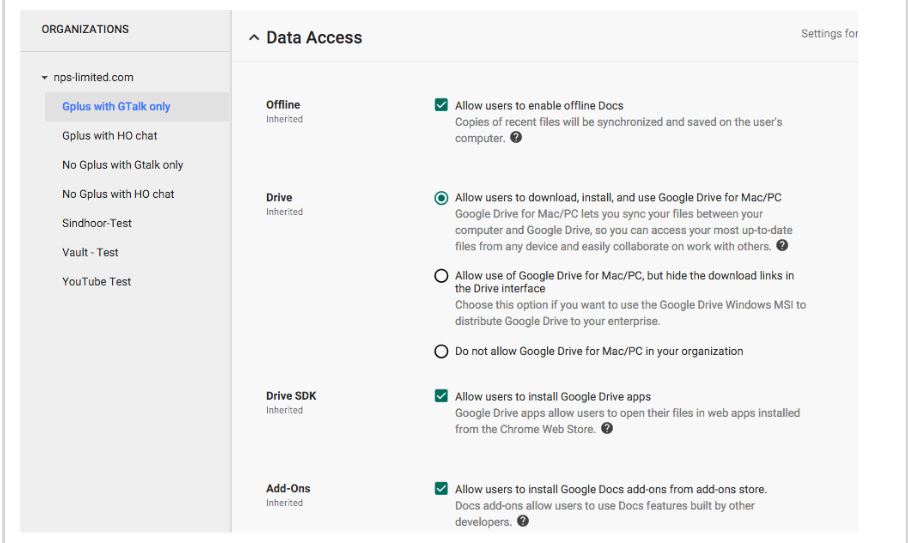Toggle the Google Docs add-ons checkbox
The height and width of the screenshot is (543, 908).
441,489
